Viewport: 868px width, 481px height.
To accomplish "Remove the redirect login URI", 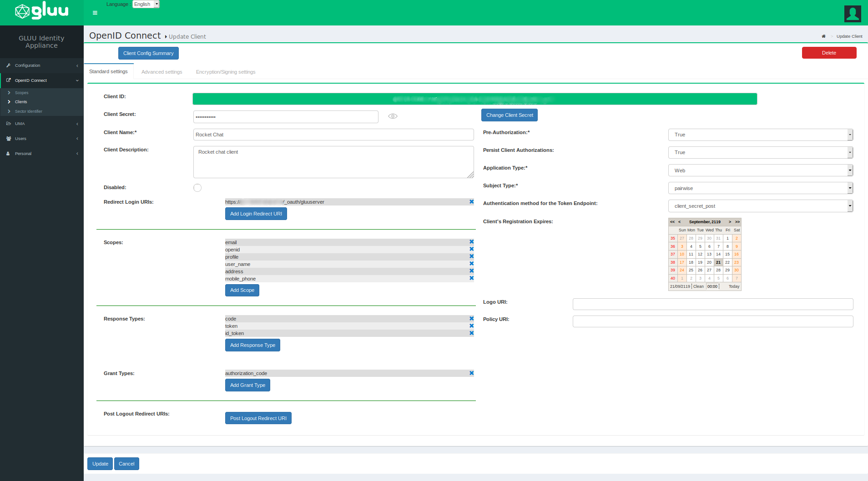I will [x=471, y=202].
